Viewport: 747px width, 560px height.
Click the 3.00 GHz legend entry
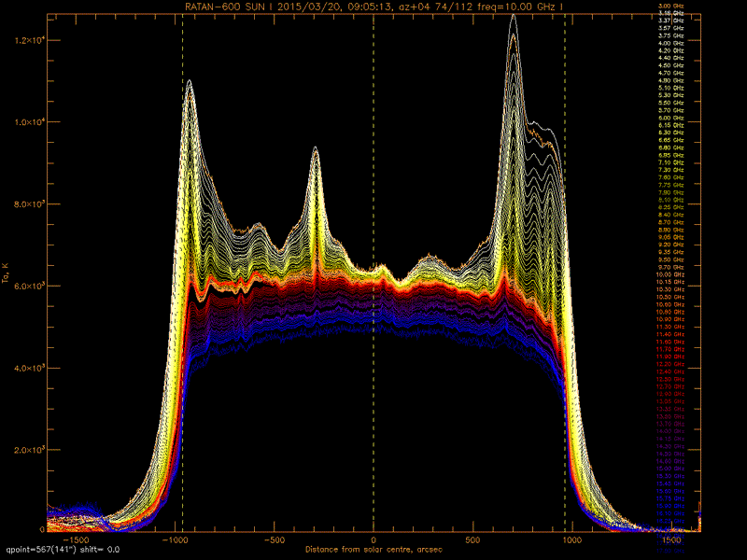coord(672,7)
